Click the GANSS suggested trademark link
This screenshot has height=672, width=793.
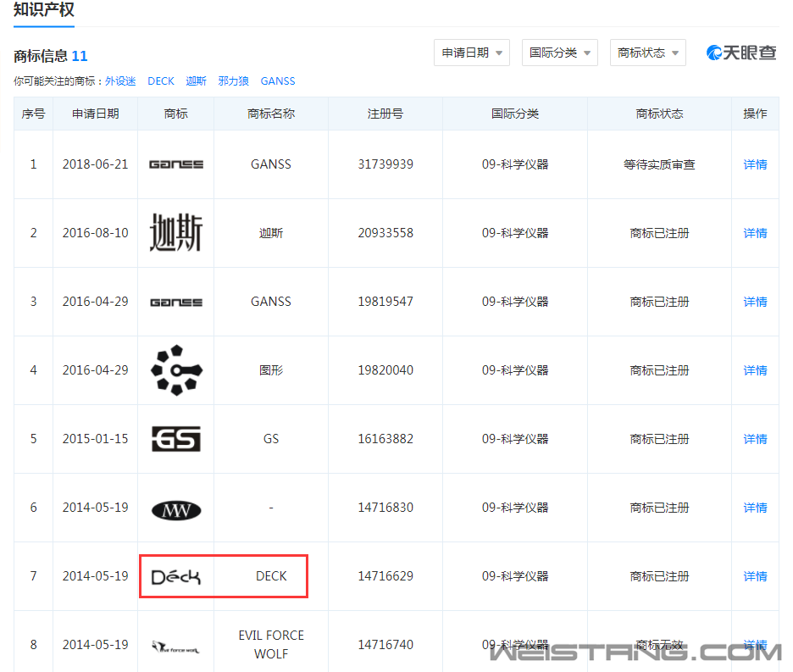point(277,81)
